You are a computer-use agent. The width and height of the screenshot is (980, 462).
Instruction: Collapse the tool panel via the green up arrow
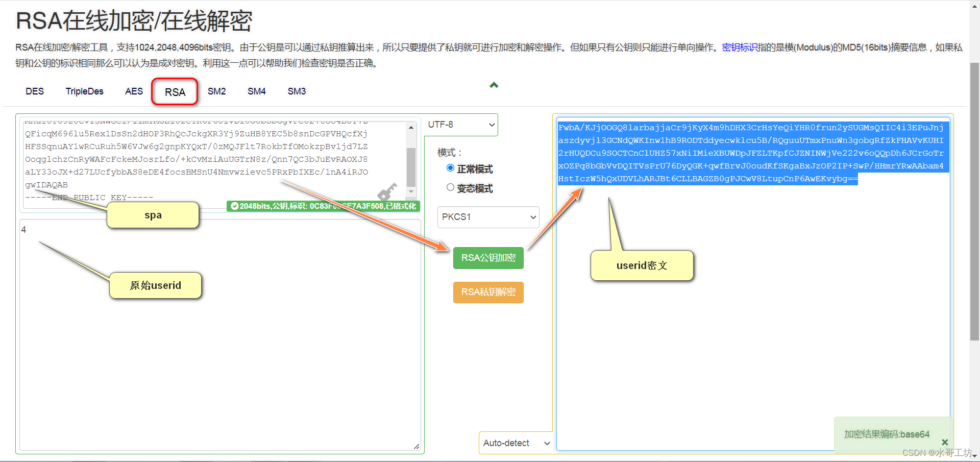tap(494, 85)
